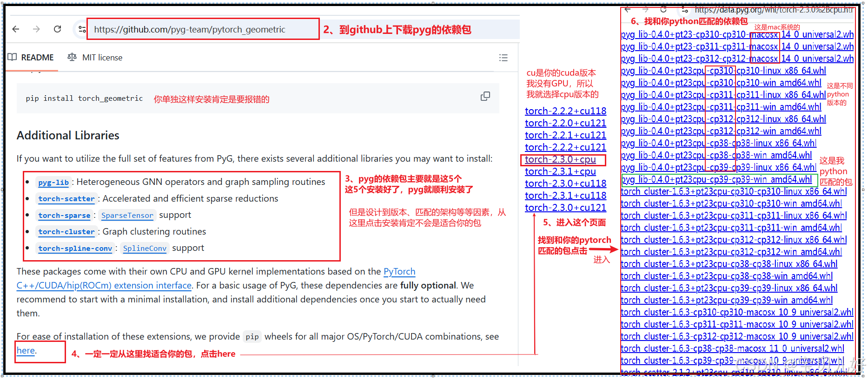The image size is (868, 380).
Task: Open torch-2.2.2+cu118 wheel index
Action: pyautogui.click(x=565, y=111)
